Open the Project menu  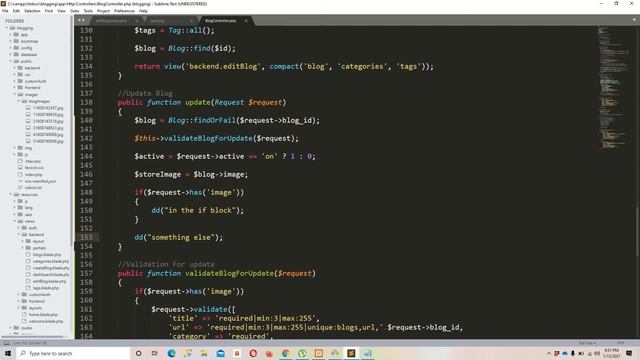coord(103,11)
